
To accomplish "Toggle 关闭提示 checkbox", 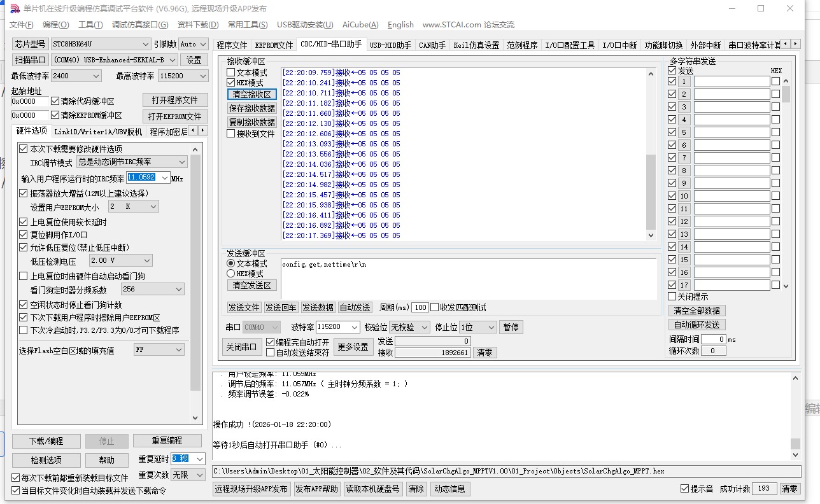I will coord(672,297).
